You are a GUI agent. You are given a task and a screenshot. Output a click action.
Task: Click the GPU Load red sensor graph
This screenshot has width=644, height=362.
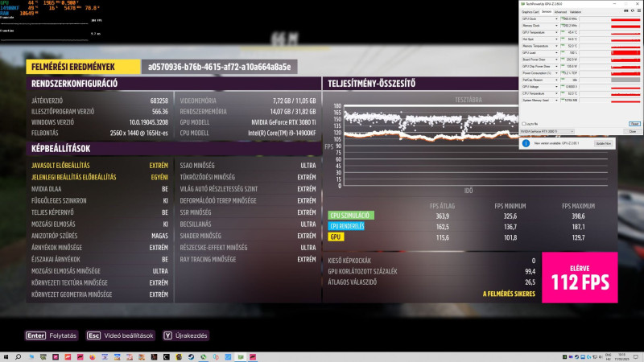coord(625,52)
